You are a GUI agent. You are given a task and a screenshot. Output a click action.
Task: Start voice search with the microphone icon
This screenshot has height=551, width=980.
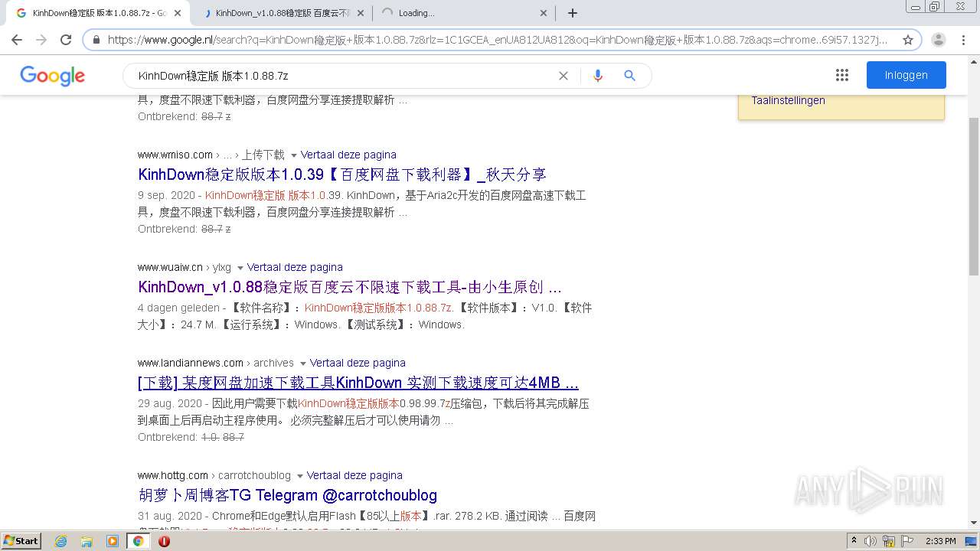[598, 76]
